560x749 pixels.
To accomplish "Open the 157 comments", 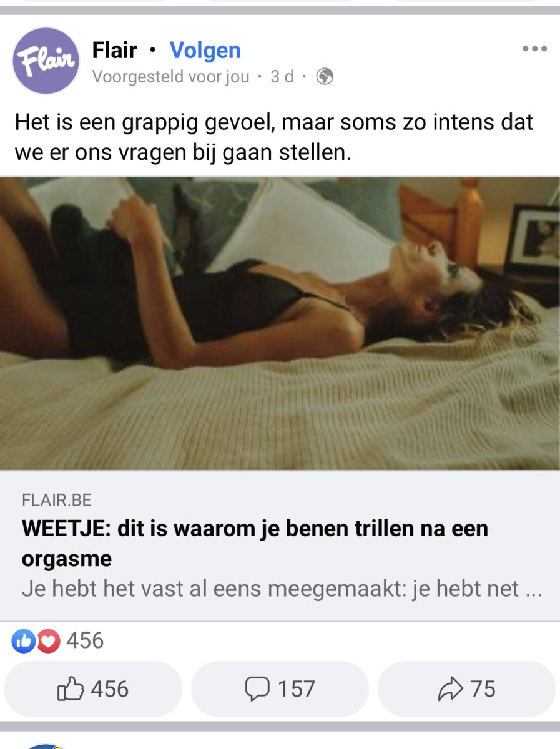I will coord(280,689).
